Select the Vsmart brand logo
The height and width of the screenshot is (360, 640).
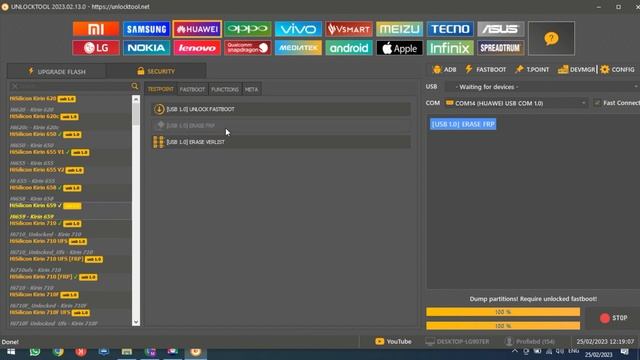(349, 29)
